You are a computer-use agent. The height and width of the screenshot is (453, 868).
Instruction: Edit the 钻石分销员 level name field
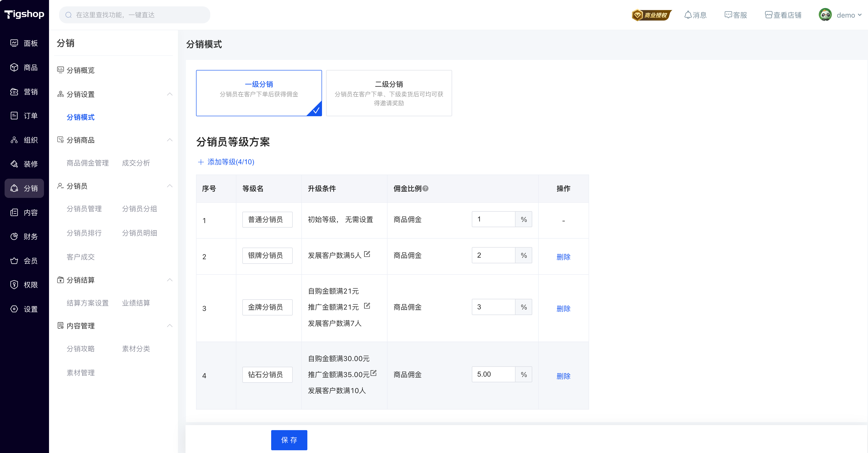(x=267, y=375)
